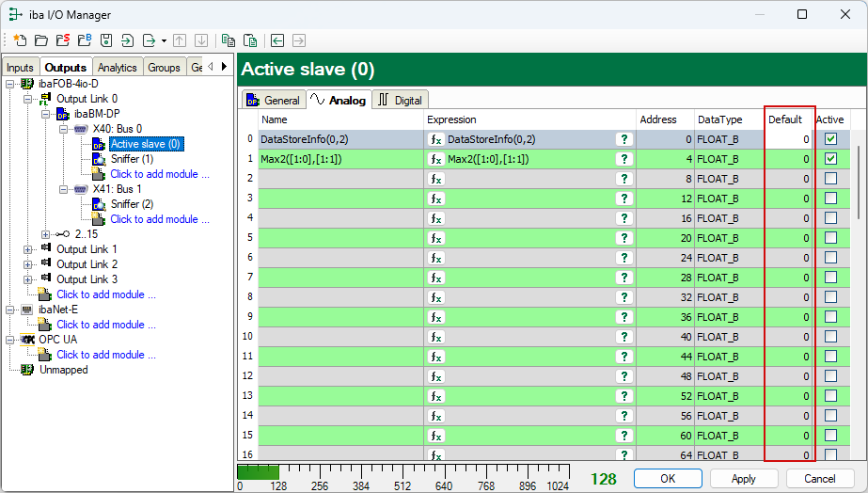Click the question mark icon in row 7
868x493 pixels.
[x=623, y=278]
